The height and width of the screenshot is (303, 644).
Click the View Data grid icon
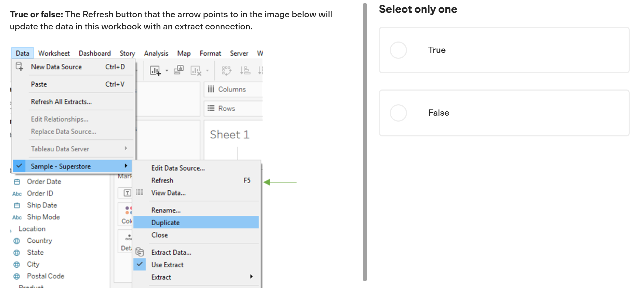click(x=140, y=192)
